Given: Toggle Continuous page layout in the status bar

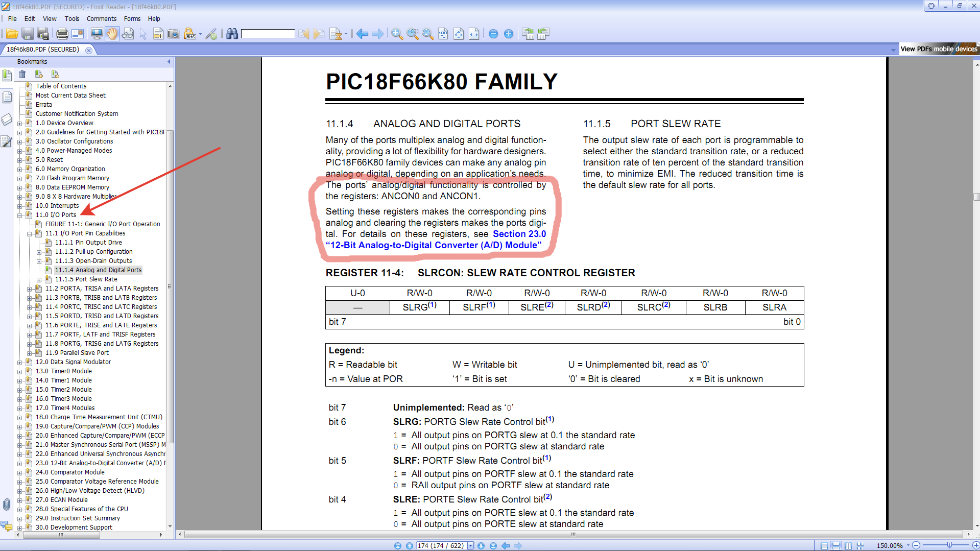Looking at the screenshot, I should 836,546.
